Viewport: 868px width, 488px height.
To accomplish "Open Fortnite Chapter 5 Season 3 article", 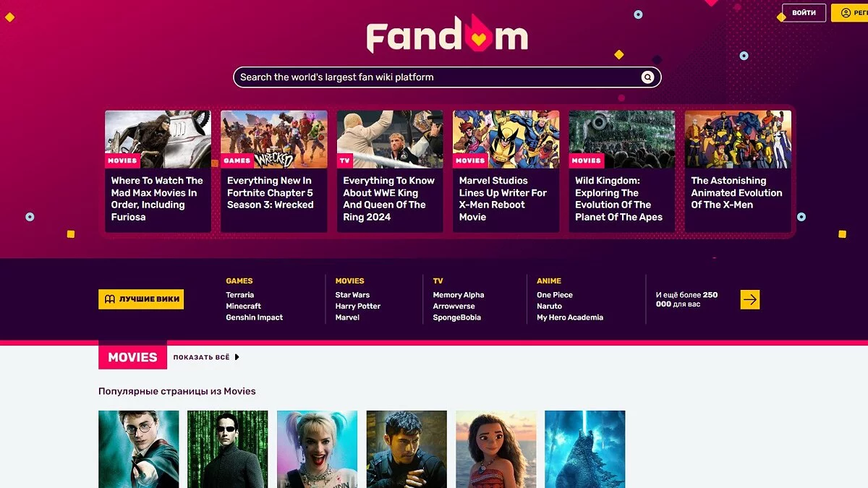I will (x=273, y=171).
